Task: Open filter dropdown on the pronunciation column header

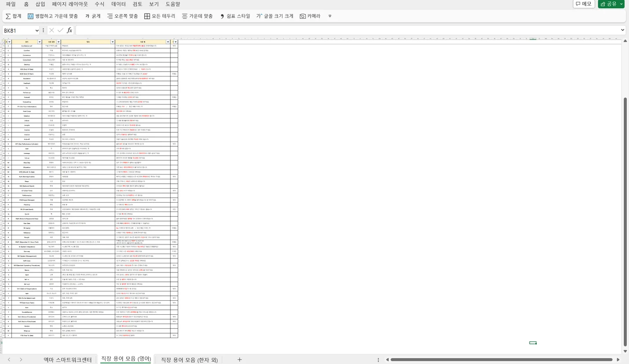Action: tap(59, 42)
